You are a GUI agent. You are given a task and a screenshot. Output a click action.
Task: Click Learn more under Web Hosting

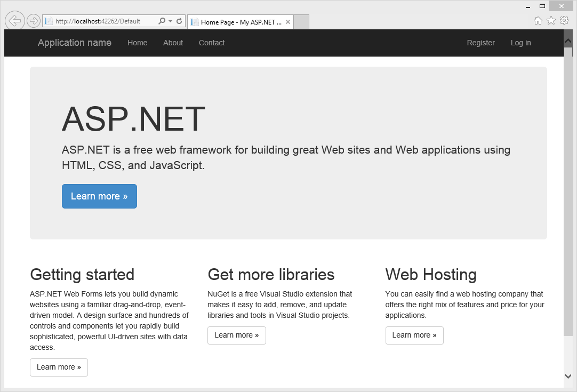point(414,335)
